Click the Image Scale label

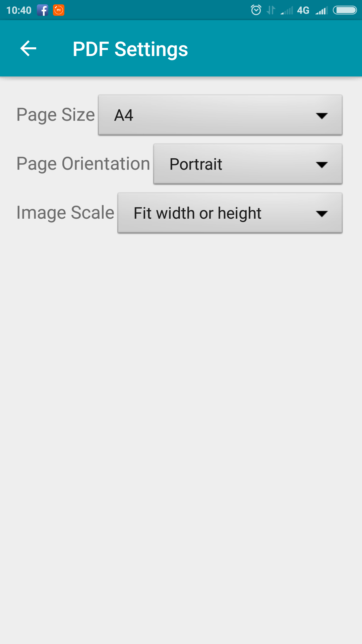pos(66,213)
